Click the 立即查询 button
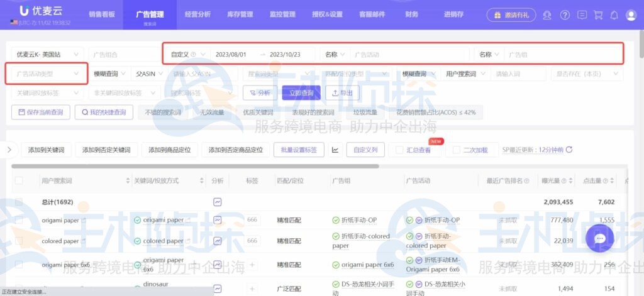 [x=301, y=93]
